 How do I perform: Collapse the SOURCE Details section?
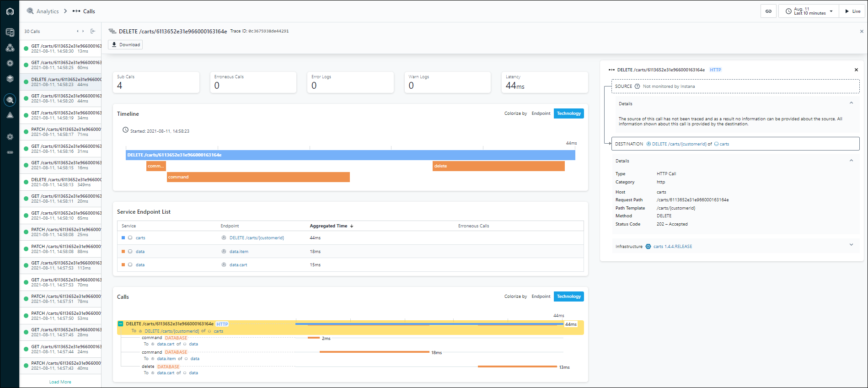point(851,103)
